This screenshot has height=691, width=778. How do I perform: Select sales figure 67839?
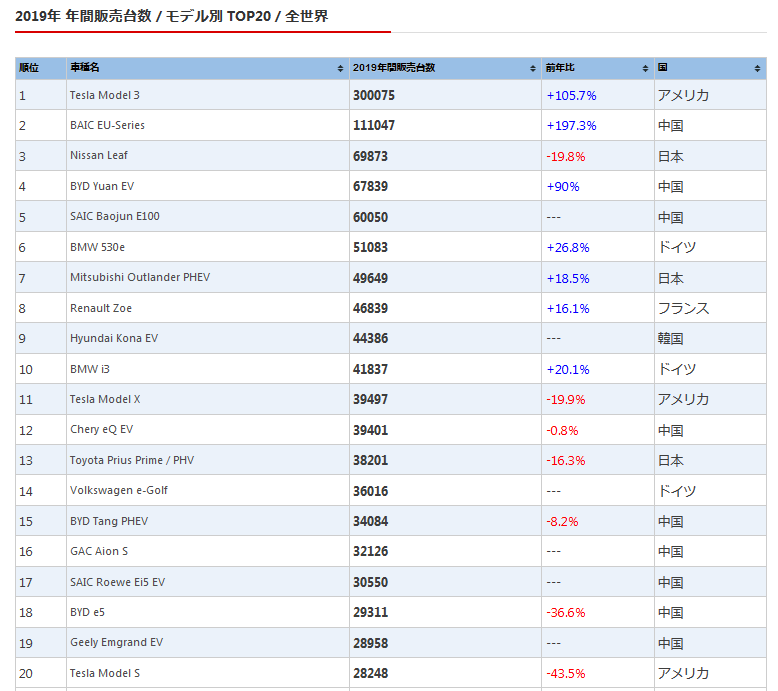click(x=370, y=187)
